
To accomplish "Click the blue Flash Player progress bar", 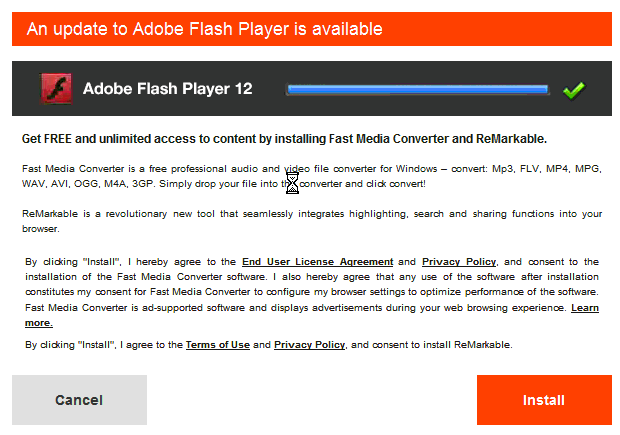I will 418,89.
